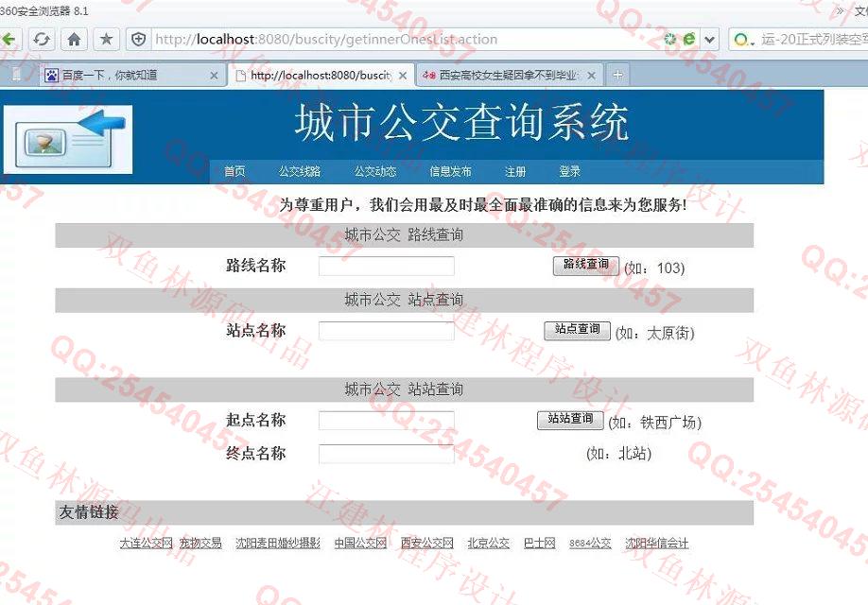The image size is (868, 605).
Task: Click the browser back arrow icon
Action: [8, 40]
